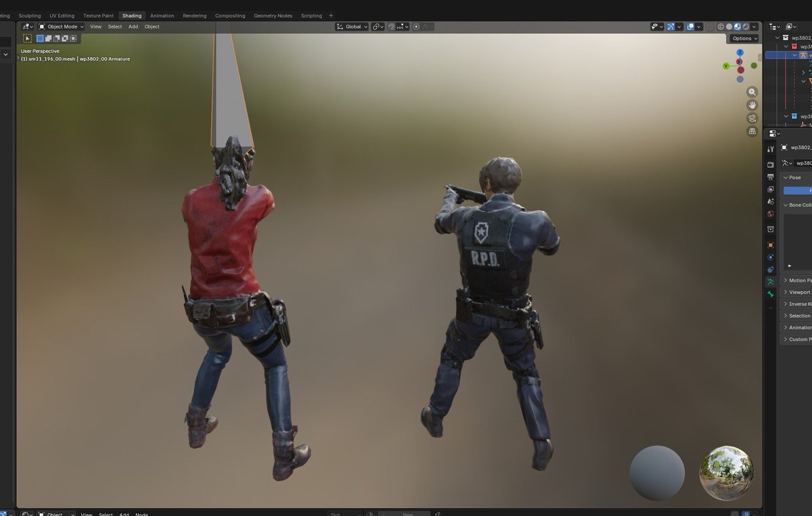Expand the Custom Properties panel
The width and height of the screenshot is (812, 516).
click(x=797, y=339)
